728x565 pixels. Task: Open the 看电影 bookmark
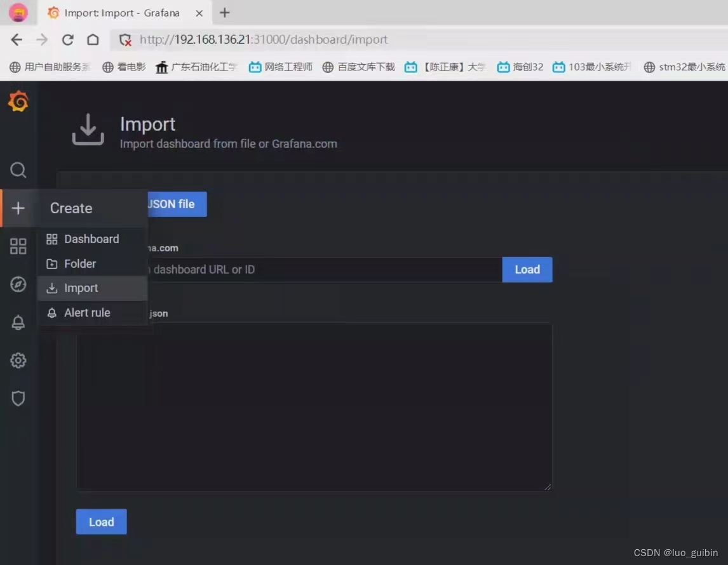(x=124, y=67)
